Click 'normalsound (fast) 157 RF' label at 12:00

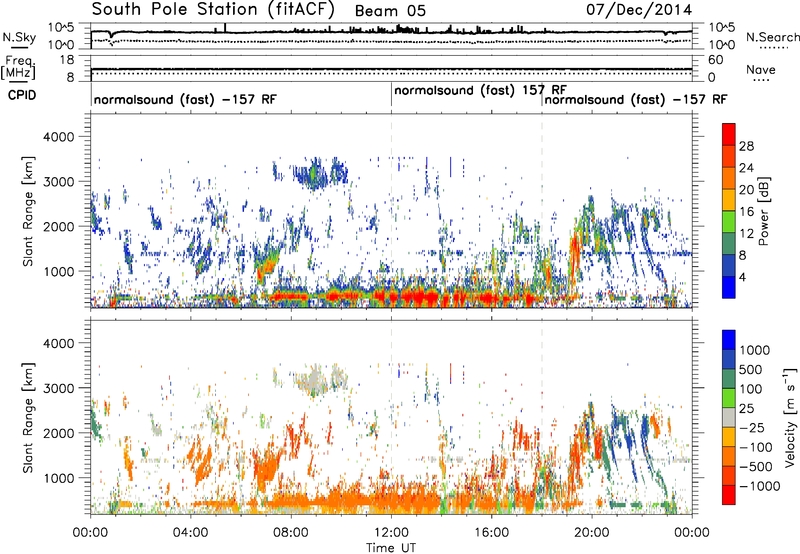pos(480,90)
